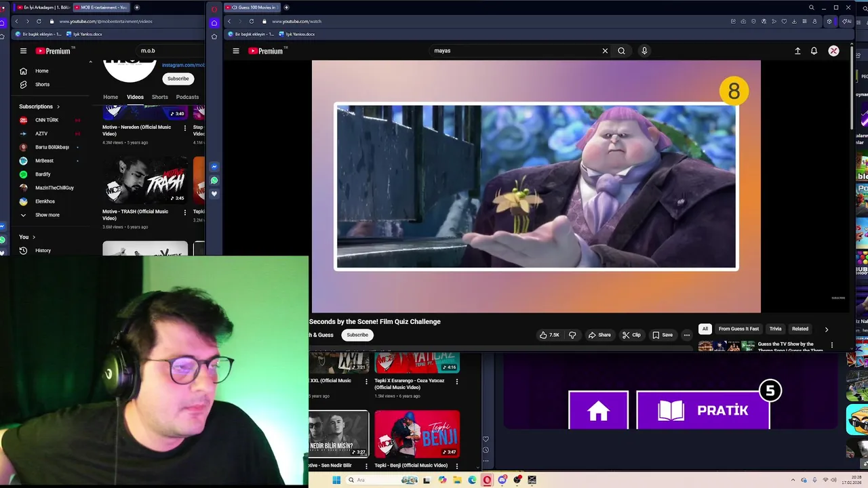Clear the 'mayas' search text with the X

(605, 51)
